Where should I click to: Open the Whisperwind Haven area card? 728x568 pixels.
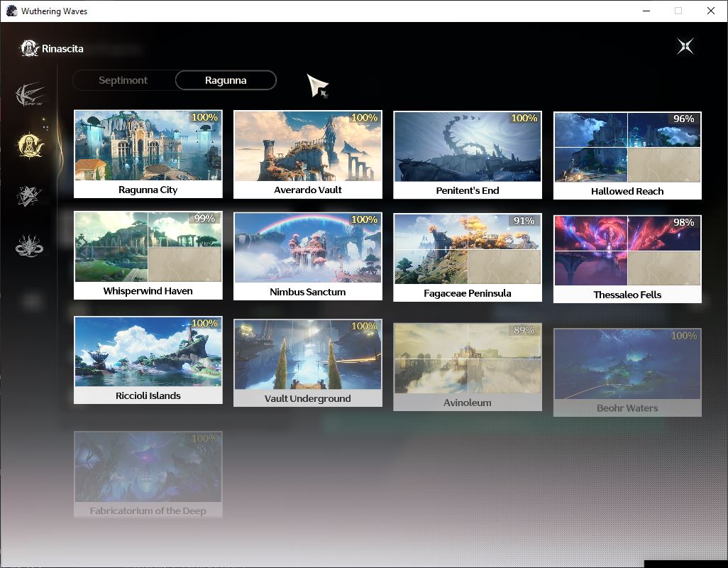pyautogui.click(x=148, y=255)
